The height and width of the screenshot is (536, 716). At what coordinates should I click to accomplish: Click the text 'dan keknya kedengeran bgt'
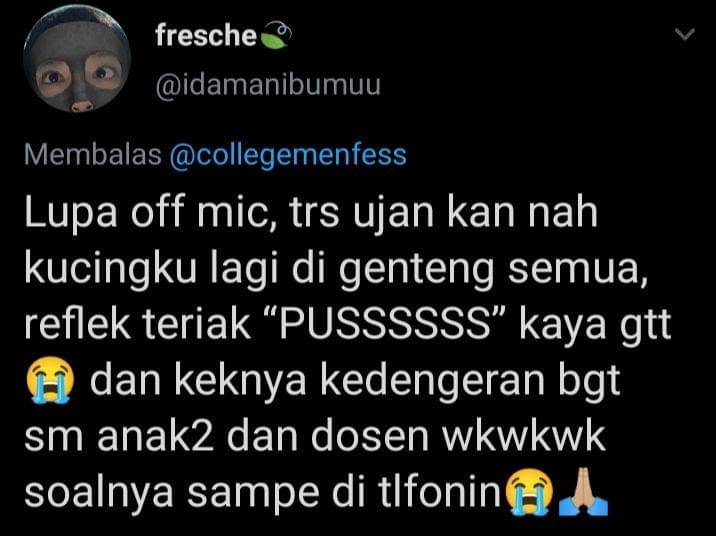coord(355,381)
